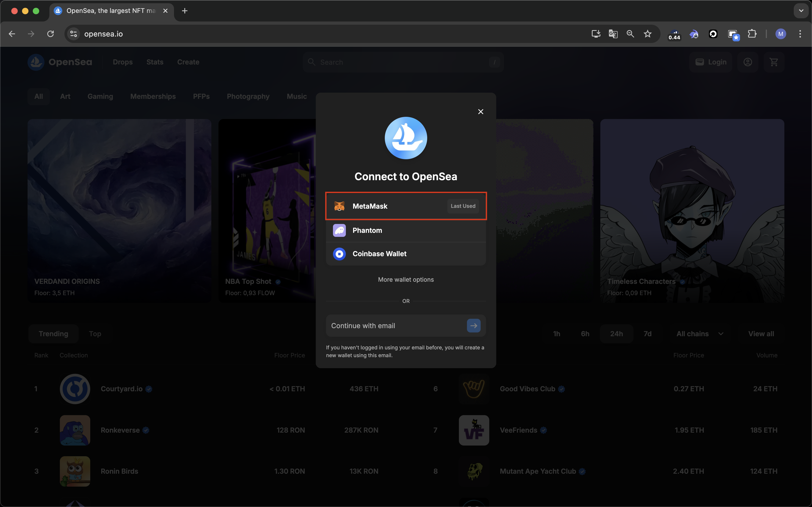Viewport: 812px width, 507px height.
Task: Close the Connect to OpenSea dialog
Action: coord(480,112)
